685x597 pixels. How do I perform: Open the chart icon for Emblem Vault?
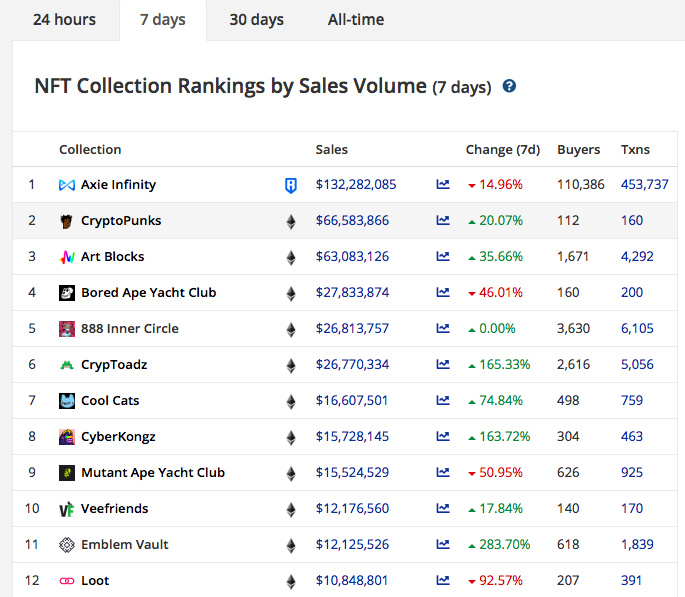click(443, 545)
